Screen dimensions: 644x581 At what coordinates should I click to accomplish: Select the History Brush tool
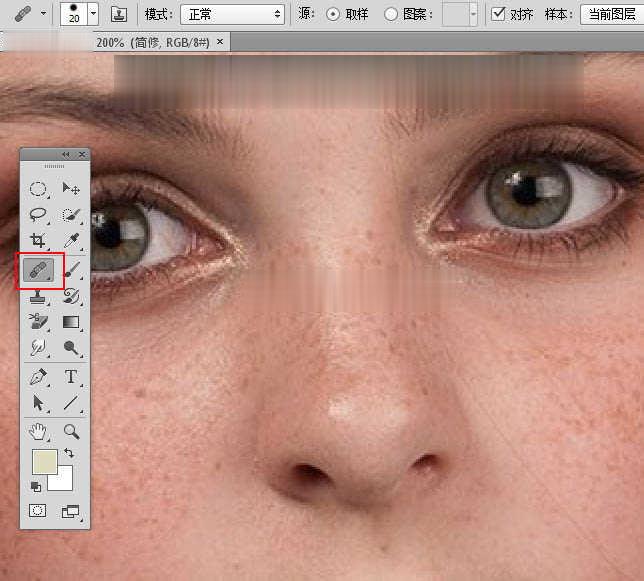[71, 296]
